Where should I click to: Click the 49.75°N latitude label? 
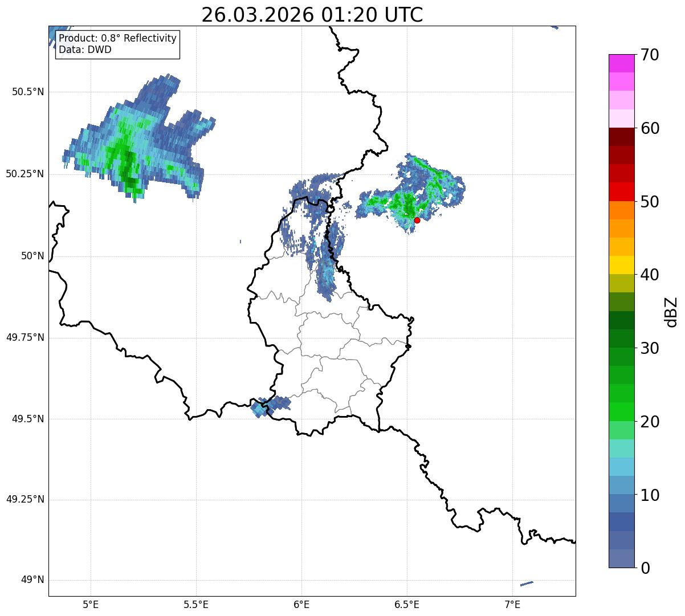coord(25,337)
